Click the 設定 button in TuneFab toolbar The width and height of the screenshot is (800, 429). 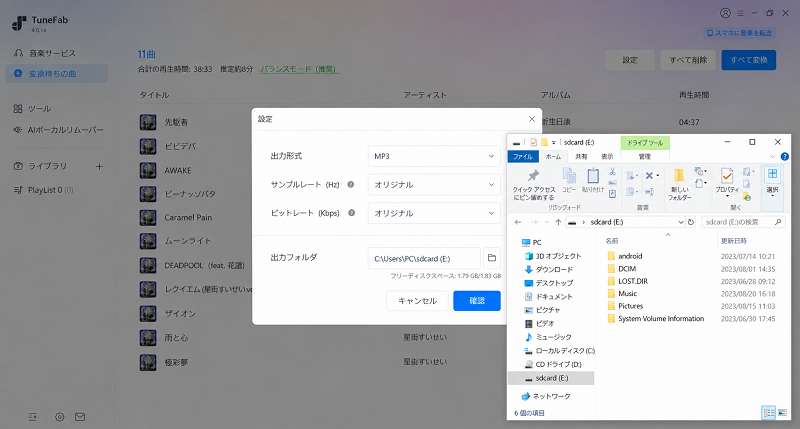pos(630,60)
